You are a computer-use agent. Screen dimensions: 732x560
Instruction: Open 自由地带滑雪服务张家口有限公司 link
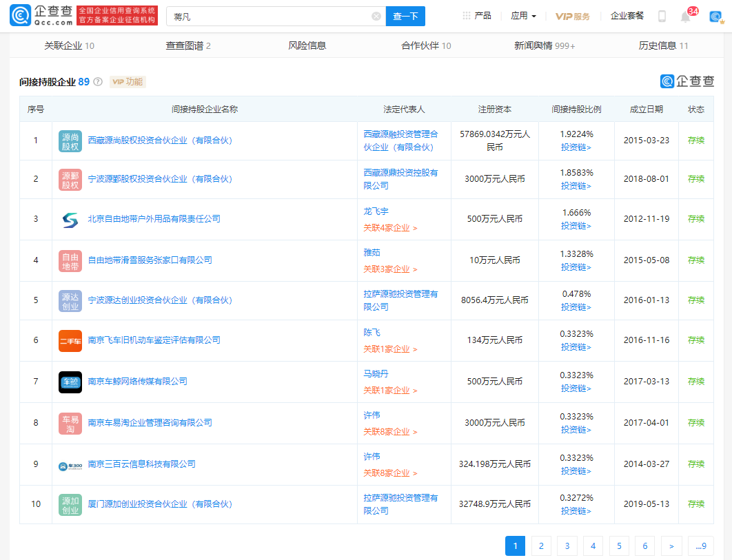point(150,260)
